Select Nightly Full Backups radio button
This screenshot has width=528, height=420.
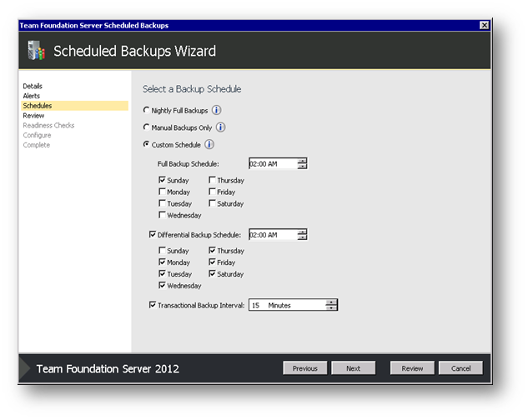pyautogui.click(x=146, y=110)
